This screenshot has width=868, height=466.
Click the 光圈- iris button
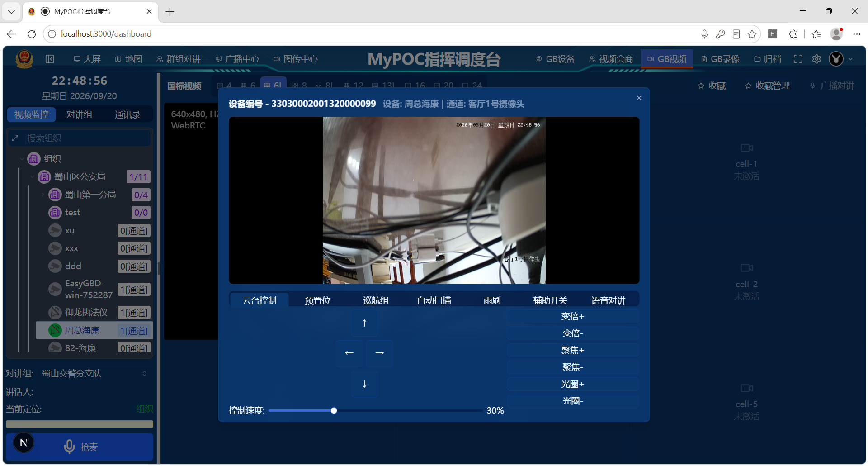573,401
